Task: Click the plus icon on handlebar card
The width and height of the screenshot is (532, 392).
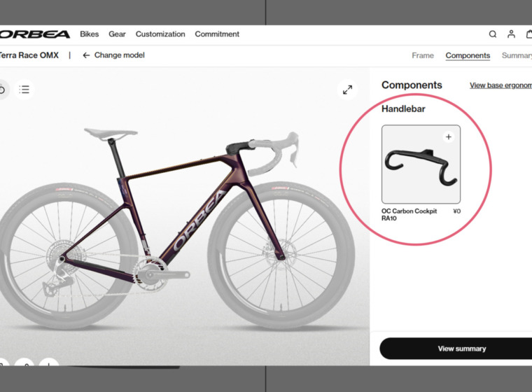Action: pyautogui.click(x=449, y=136)
